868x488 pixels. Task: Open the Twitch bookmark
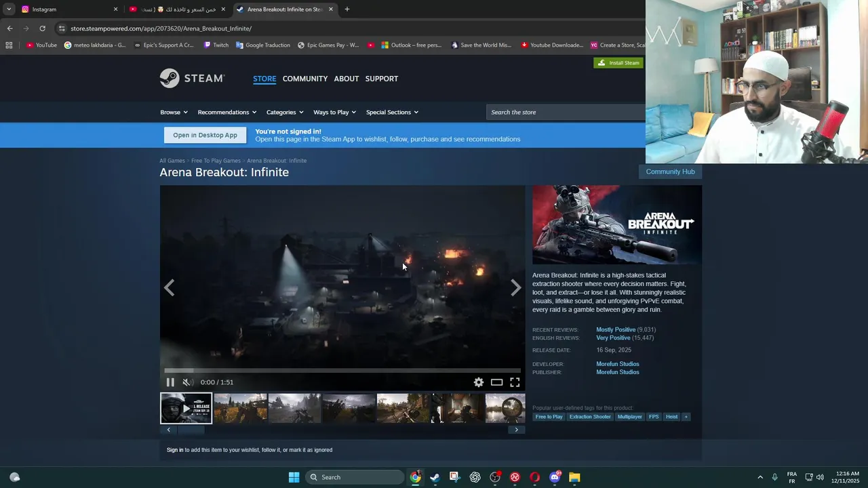[x=216, y=45]
